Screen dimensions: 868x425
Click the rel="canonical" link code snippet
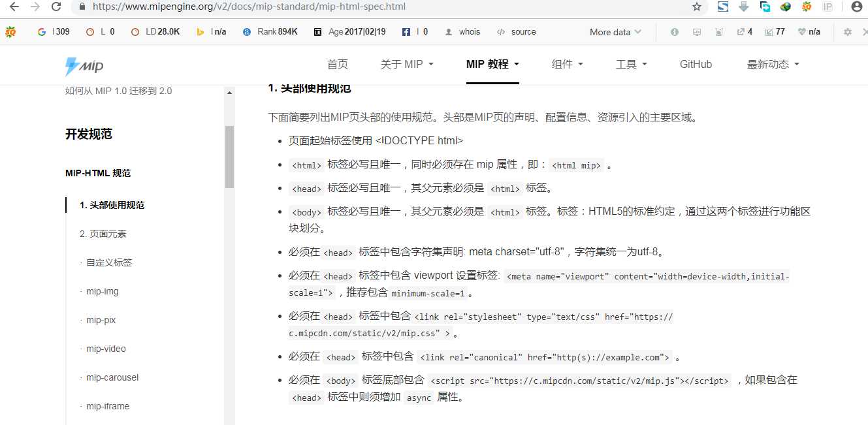545,357
